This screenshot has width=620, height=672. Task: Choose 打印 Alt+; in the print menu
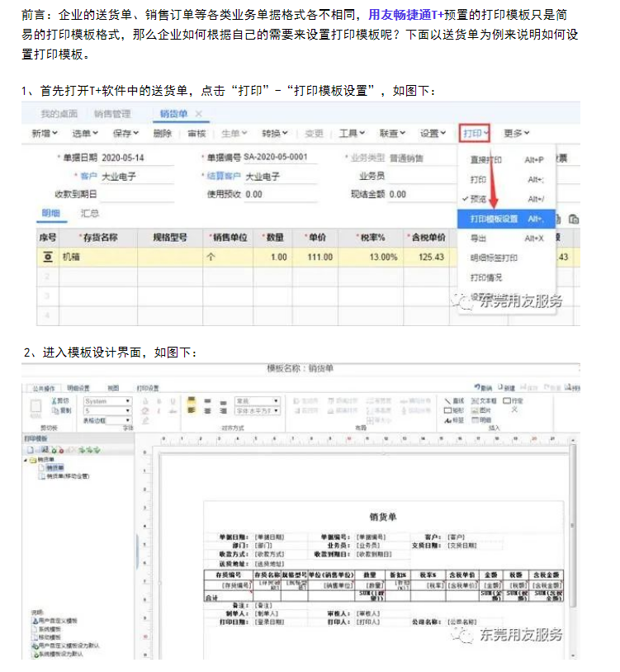[507, 180]
